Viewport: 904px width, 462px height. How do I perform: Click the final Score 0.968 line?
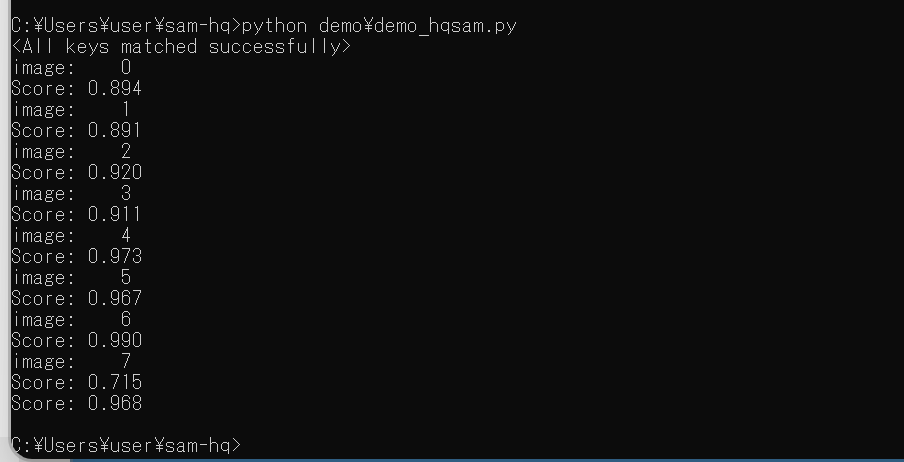pos(77,403)
